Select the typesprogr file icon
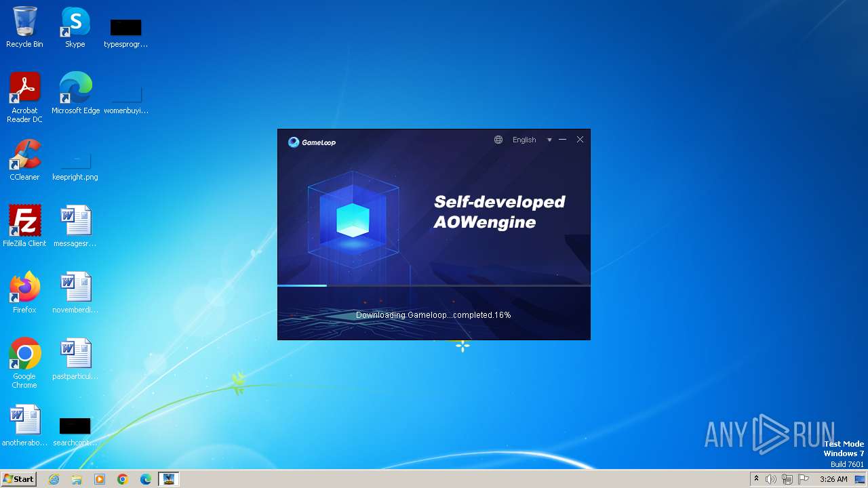Image resolution: width=868 pixels, height=488 pixels. pyautogui.click(x=125, y=33)
